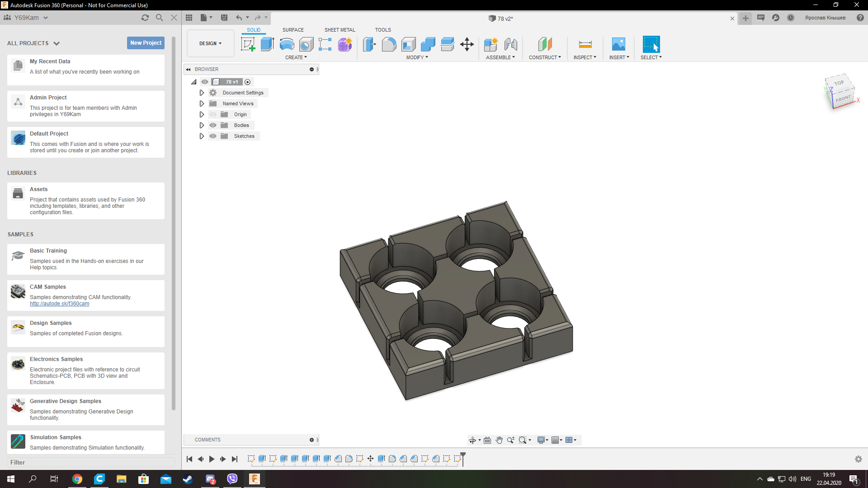Viewport: 868px width, 488px height.
Task: Click the Measure tool under Inspect
Action: tap(585, 44)
